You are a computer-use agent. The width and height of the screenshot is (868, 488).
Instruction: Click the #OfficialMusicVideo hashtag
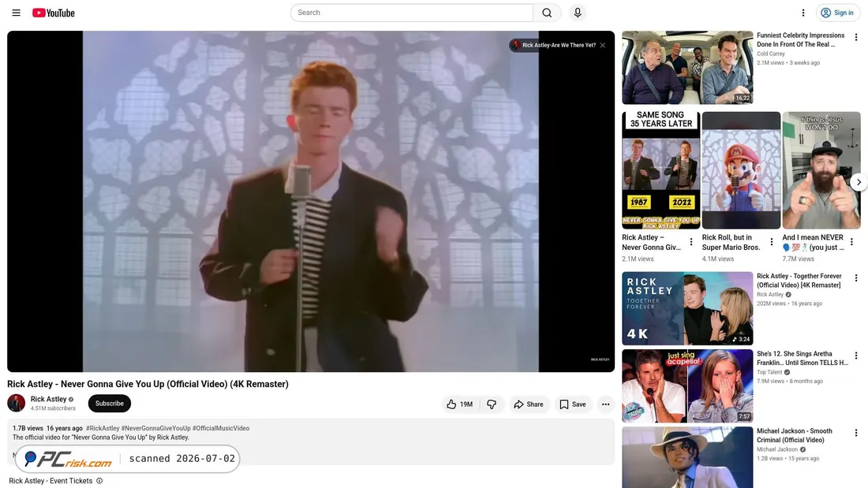(x=221, y=428)
